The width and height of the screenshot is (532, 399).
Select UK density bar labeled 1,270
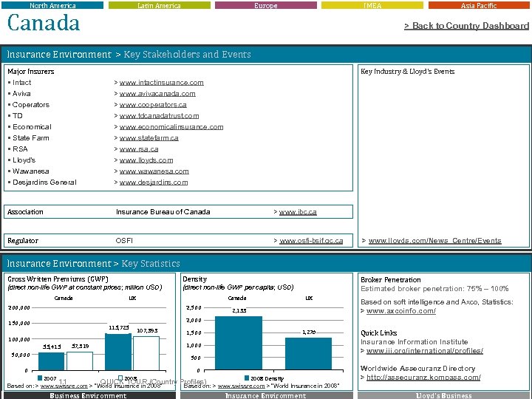[x=308, y=354]
